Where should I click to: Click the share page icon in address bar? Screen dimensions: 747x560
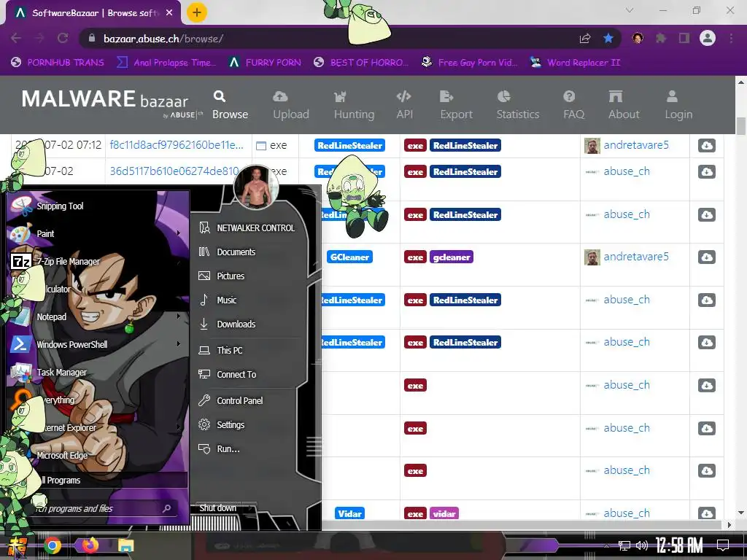coord(585,39)
